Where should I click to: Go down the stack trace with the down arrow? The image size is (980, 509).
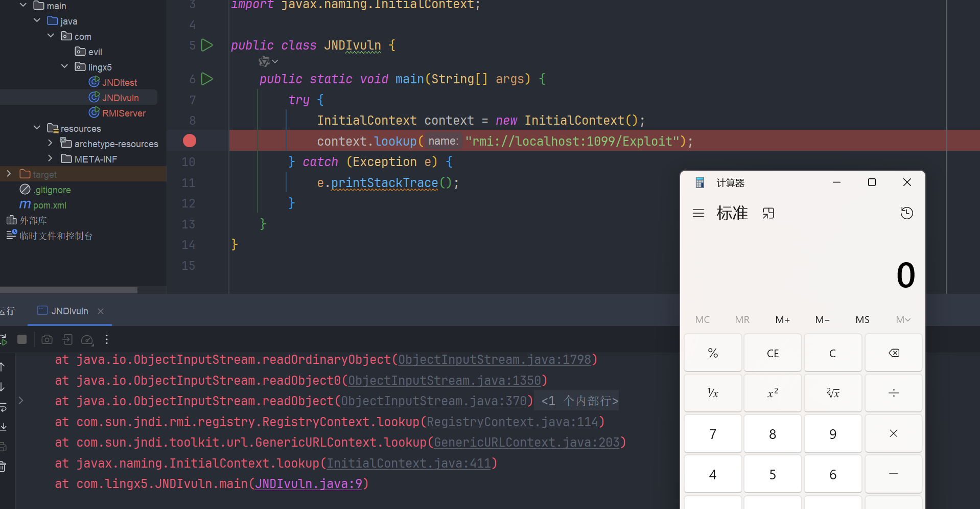tap(3, 387)
